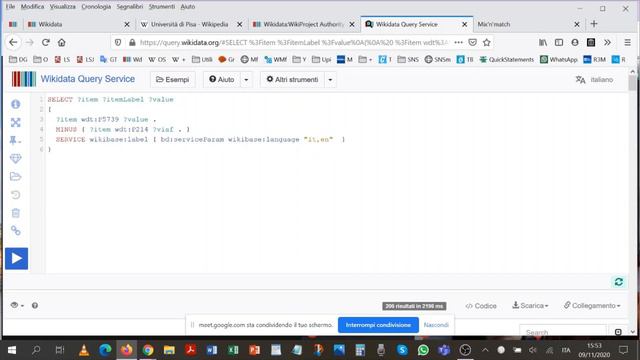
Task: Expand the Scarica download dropdown
Action: coord(530,305)
